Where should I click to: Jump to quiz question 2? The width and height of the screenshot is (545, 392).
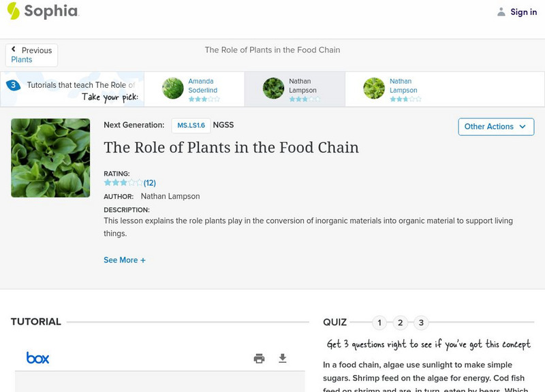click(401, 323)
